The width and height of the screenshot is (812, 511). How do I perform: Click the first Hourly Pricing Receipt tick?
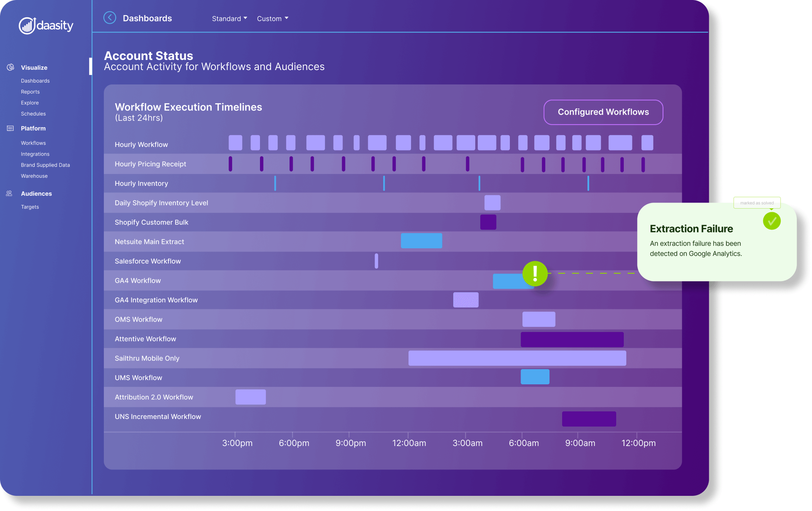point(230,164)
